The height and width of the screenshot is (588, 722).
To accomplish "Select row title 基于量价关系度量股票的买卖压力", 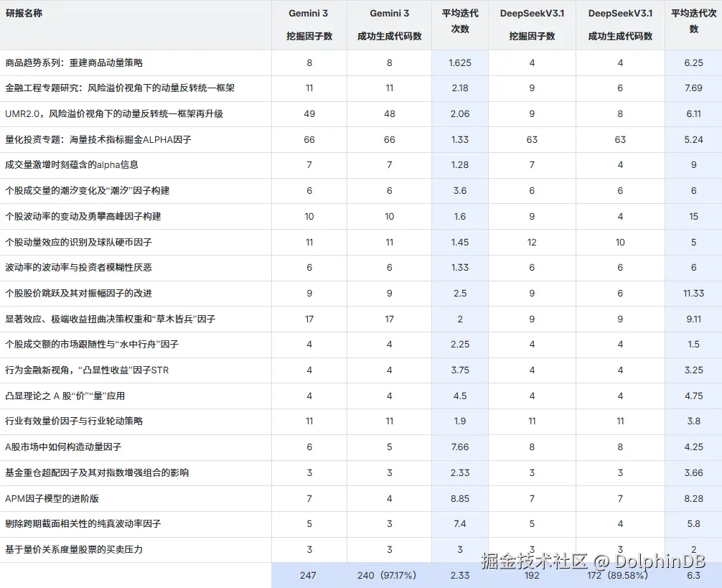I will (x=74, y=550).
